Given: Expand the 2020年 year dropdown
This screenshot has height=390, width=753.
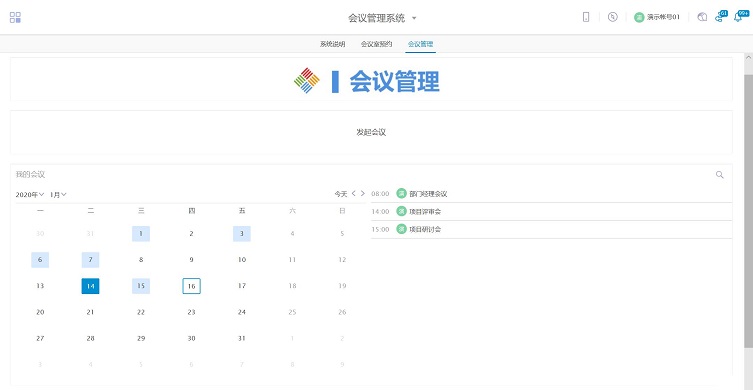Looking at the screenshot, I should click(x=30, y=195).
